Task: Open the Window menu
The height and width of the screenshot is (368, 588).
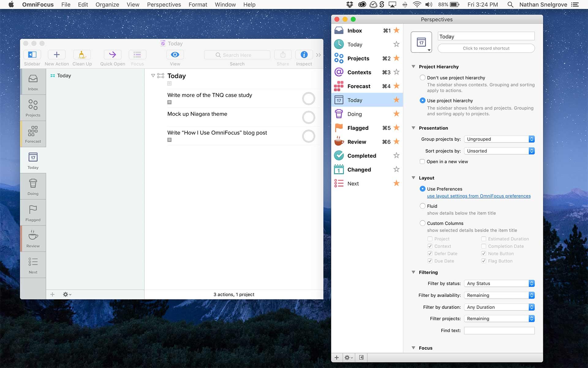Action: (225, 5)
